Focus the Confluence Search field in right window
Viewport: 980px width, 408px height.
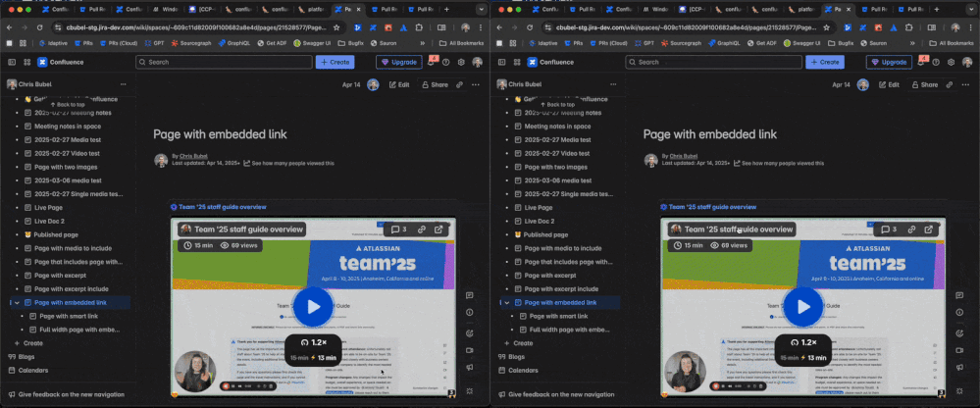[714, 62]
